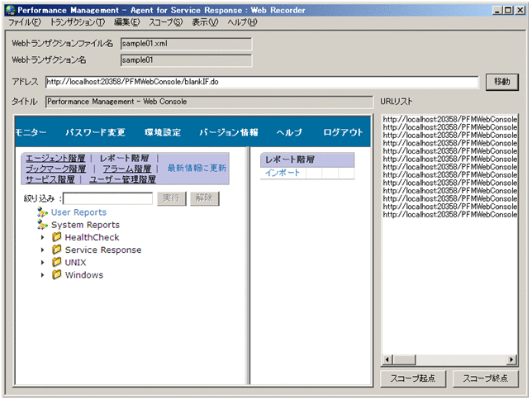532x400 pixels.
Task: Open the エージェント階層 link
Action: (55, 158)
